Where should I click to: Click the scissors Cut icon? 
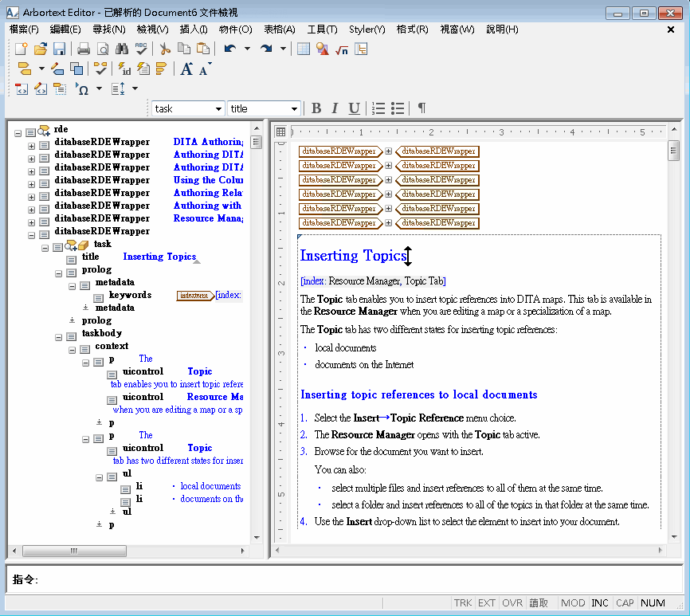[165, 49]
